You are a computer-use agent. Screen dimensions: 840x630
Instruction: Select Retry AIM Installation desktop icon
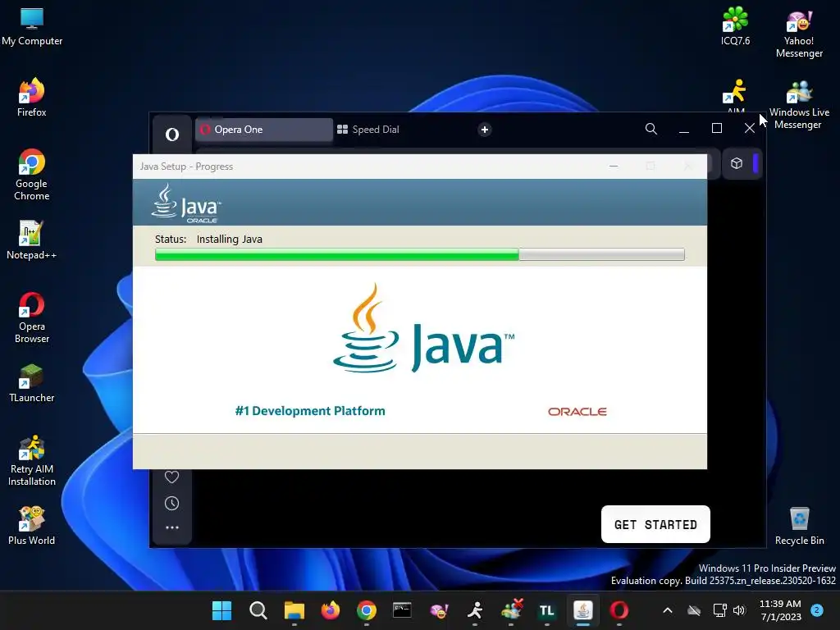pos(32,460)
